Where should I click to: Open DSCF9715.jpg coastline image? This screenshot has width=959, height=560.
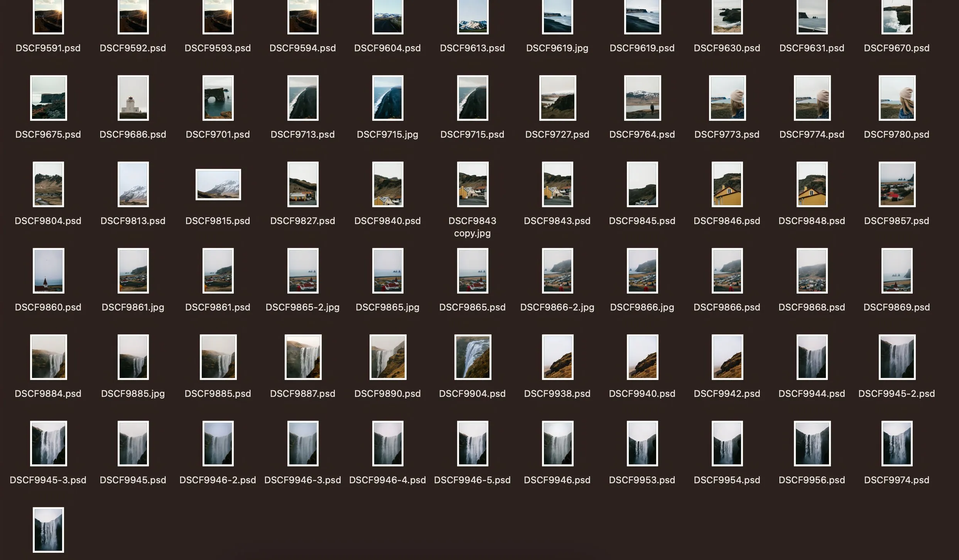pos(388,98)
